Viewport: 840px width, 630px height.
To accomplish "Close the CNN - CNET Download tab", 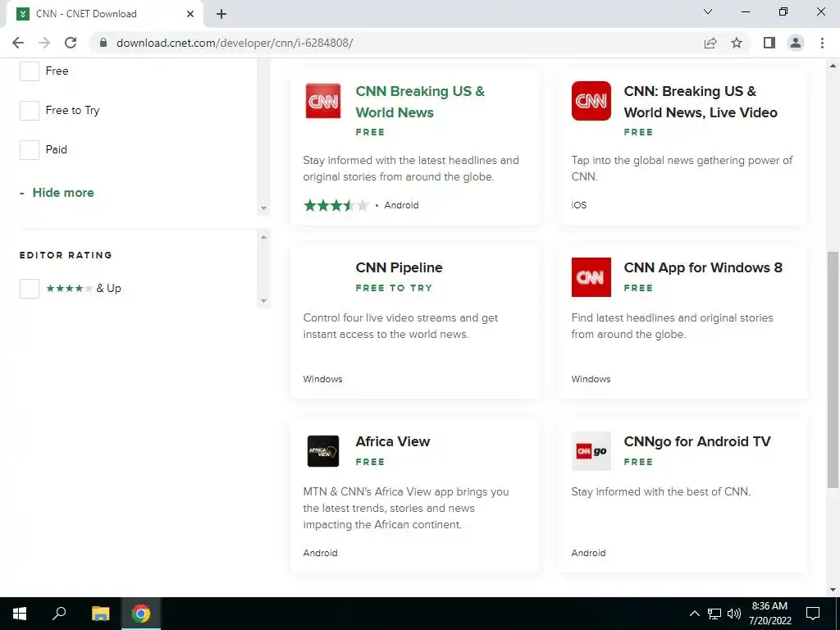I will [x=190, y=14].
